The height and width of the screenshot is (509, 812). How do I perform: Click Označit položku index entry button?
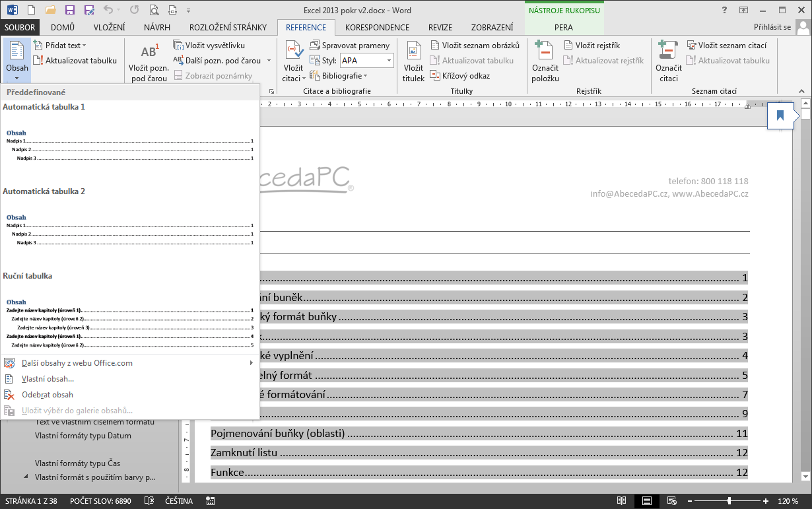(x=545, y=62)
